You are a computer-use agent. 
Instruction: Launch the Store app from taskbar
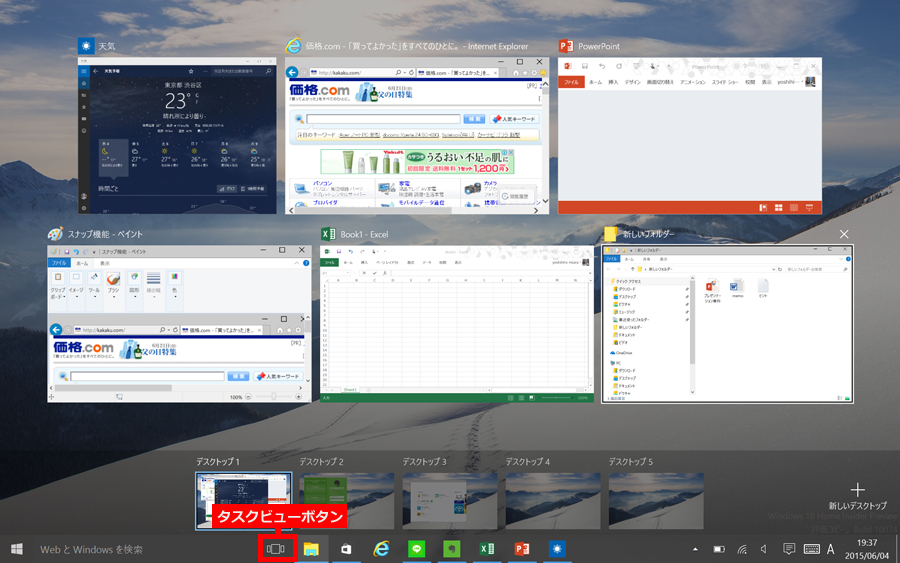point(346,549)
